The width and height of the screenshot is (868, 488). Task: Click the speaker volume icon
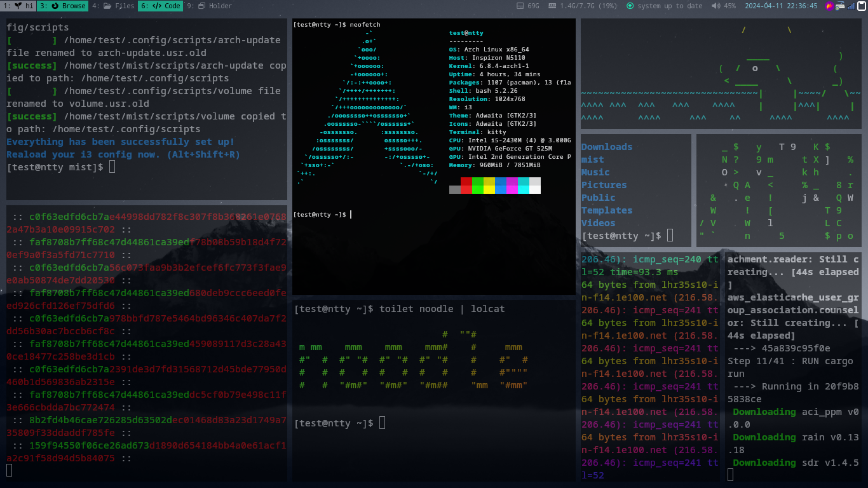715,6
